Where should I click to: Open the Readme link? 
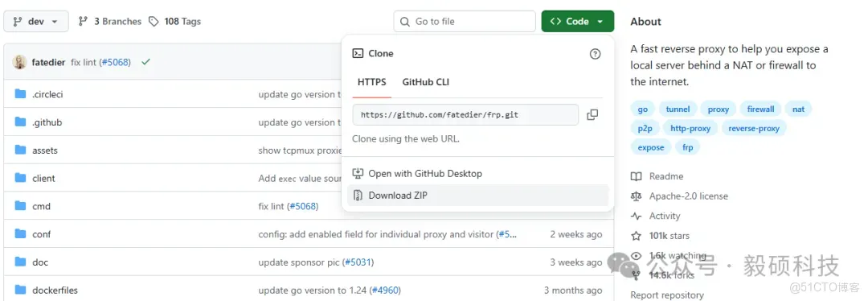coord(666,176)
